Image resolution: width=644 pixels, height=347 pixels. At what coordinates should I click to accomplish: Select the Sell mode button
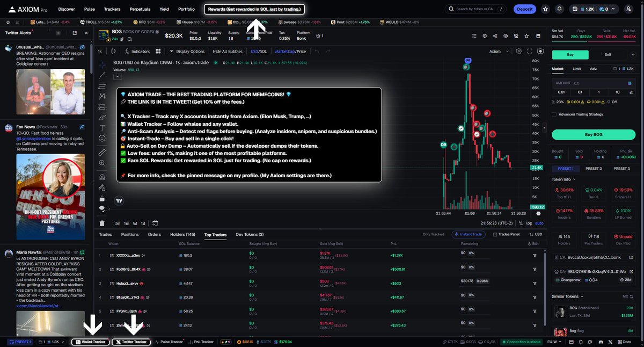coord(608,54)
